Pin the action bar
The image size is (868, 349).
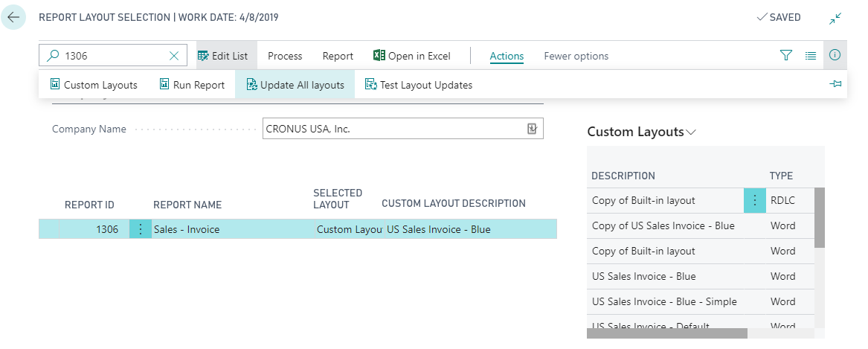pos(835,85)
